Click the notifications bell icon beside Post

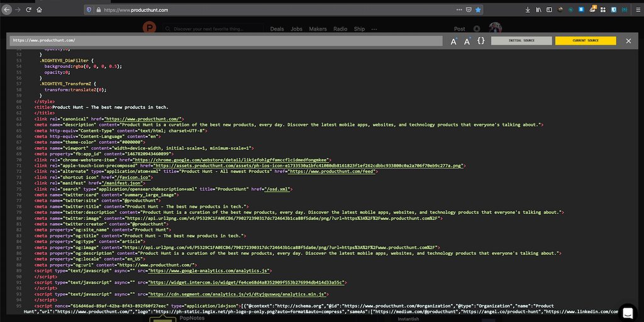pyautogui.click(x=477, y=29)
